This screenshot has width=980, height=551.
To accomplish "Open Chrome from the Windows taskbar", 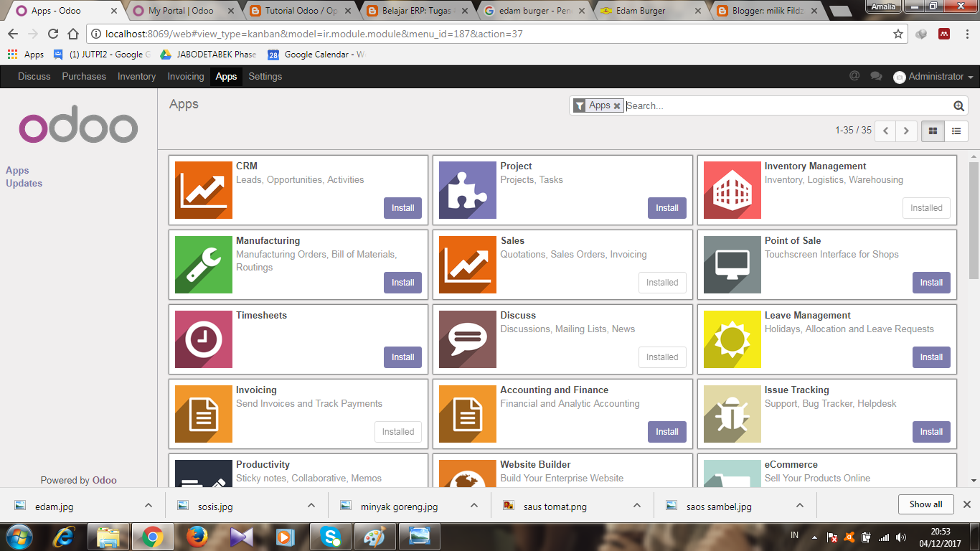I will click(x=151, y=536).
